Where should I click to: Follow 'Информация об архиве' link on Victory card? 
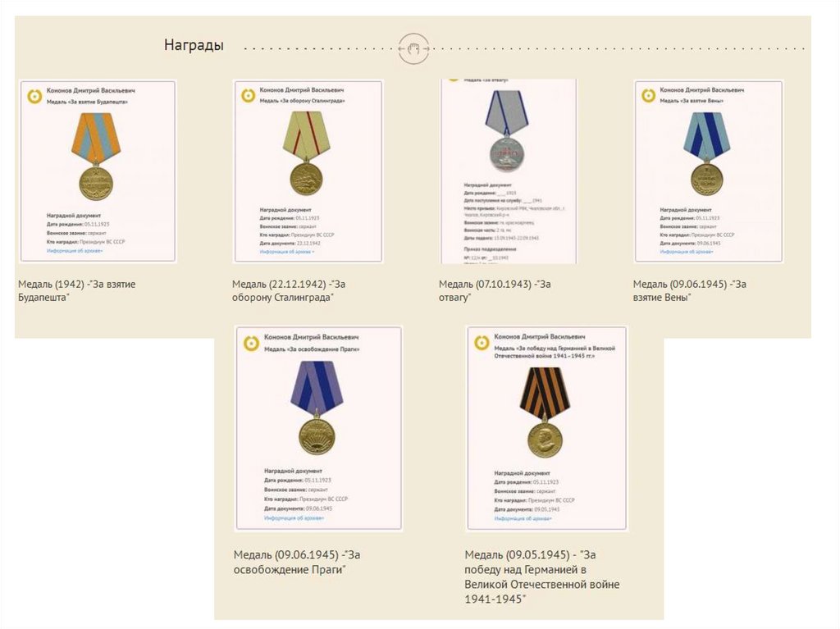(523, 518)
